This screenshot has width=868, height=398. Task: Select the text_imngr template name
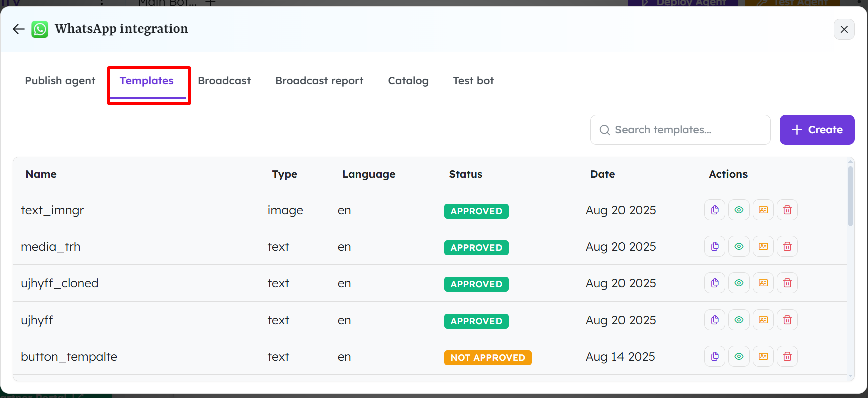point(52,210)
